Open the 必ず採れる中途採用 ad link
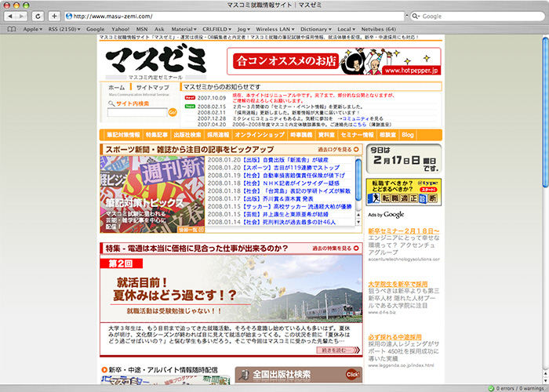Screen dimensions: 549x392 coord(394,336)
